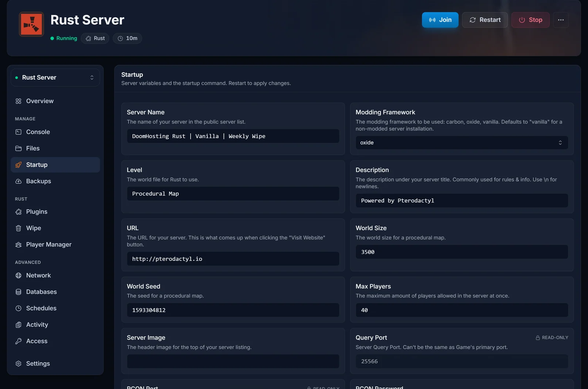Click the Plugins puzzle piece icon
This screenshot has width=588, height=389.
(x=18, y=212)
